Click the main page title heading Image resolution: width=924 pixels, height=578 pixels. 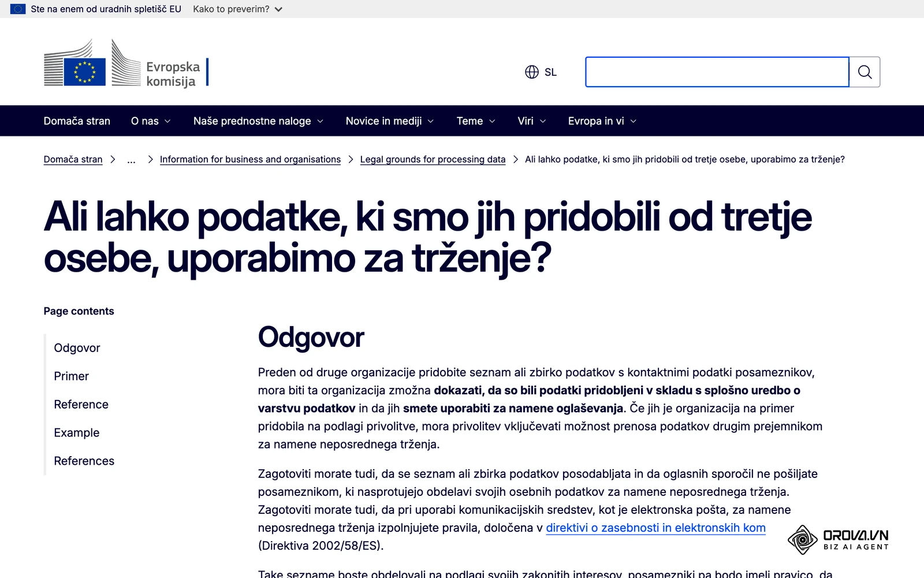427,238
